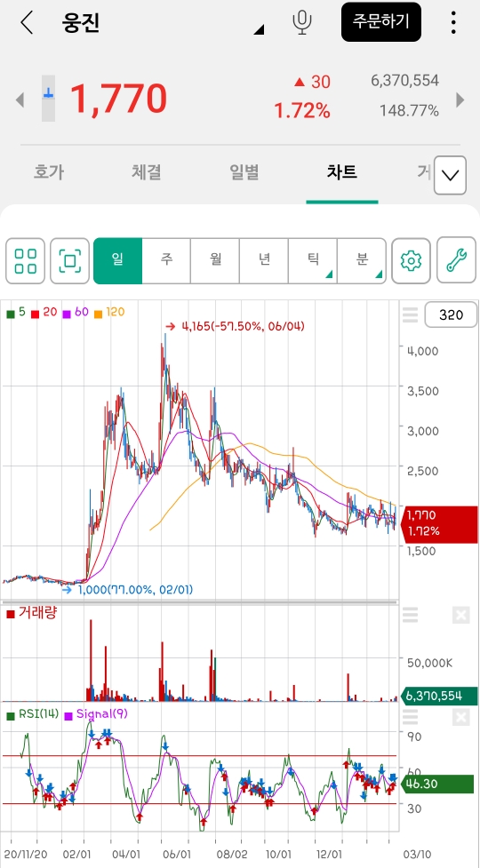Open the wrench chart tools icon
Image resolution: width=480 pixels, height=868 pixels.
coord(456,260)
